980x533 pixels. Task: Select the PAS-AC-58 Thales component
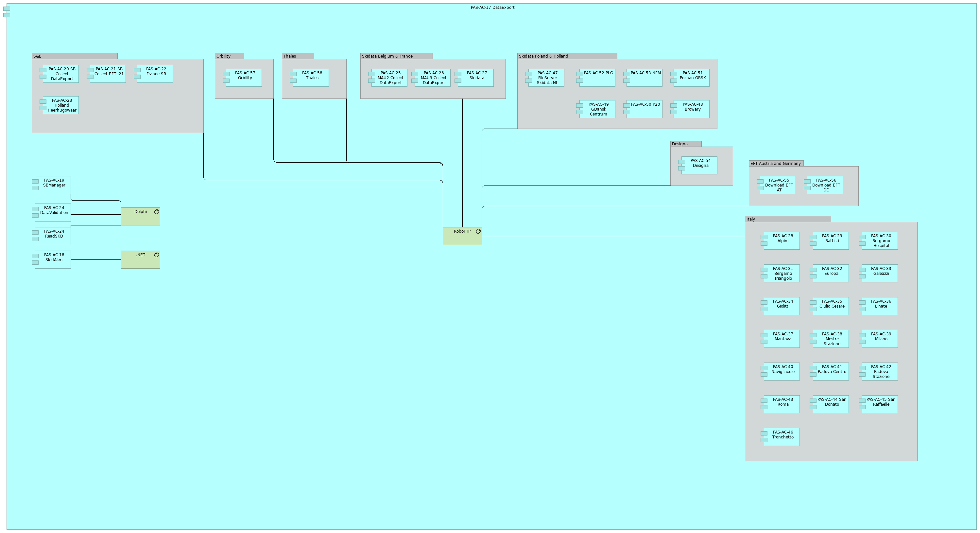312,78
